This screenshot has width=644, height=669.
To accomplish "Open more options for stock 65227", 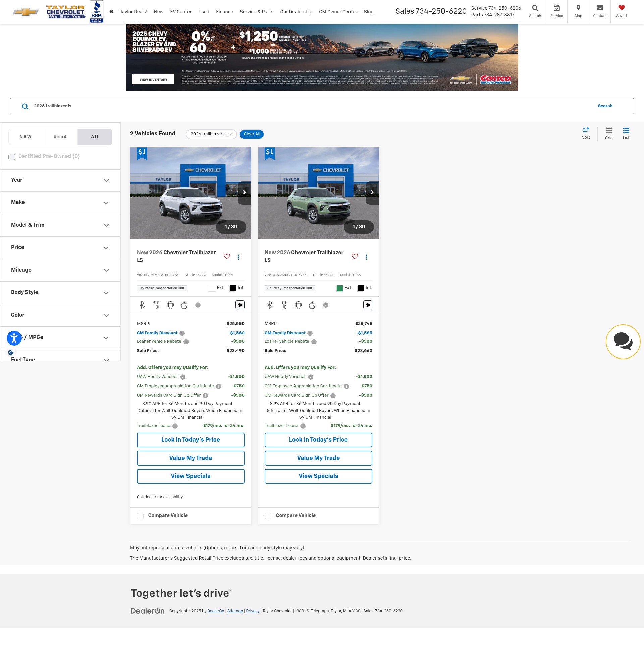I will coord(366,257).
